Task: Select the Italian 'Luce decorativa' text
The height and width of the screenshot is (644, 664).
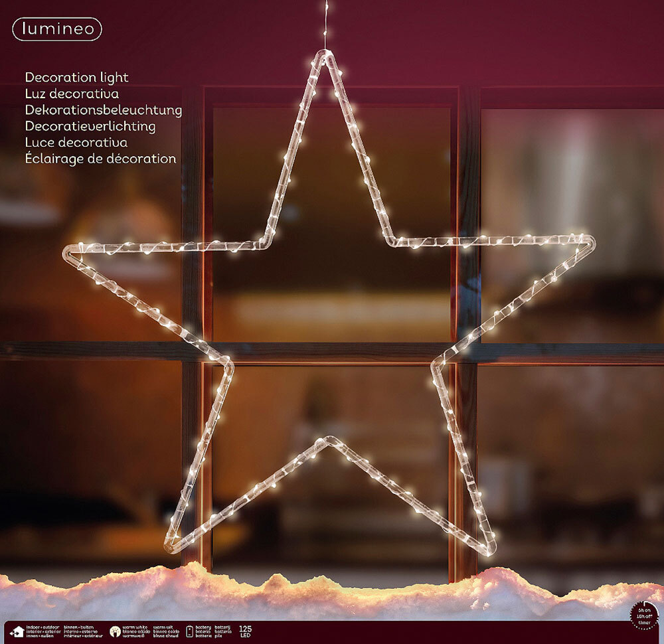Action: click(76, 142)
